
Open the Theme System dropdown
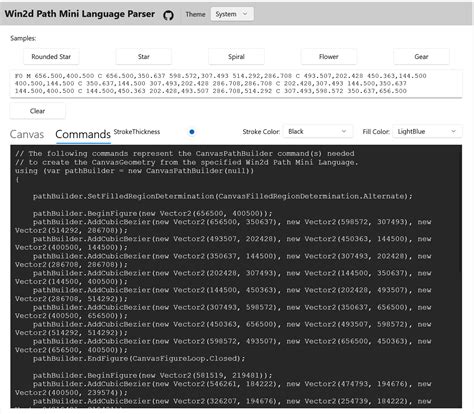(x=232, y=14)
